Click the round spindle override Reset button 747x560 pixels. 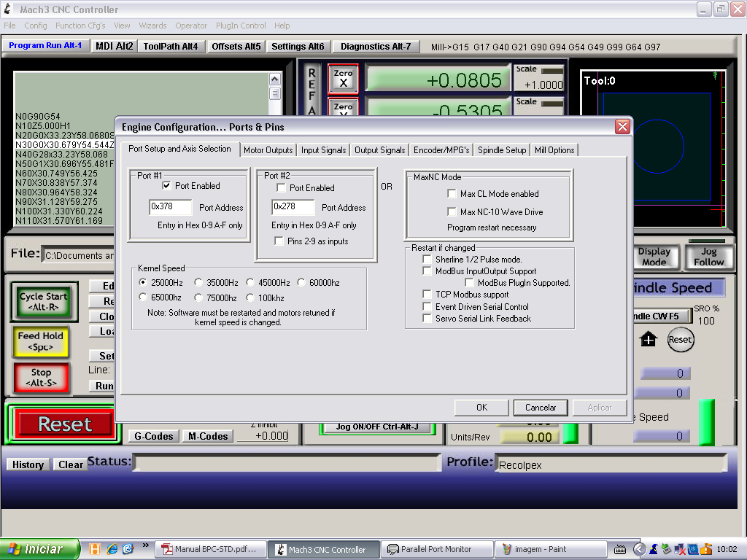point(681,340)
